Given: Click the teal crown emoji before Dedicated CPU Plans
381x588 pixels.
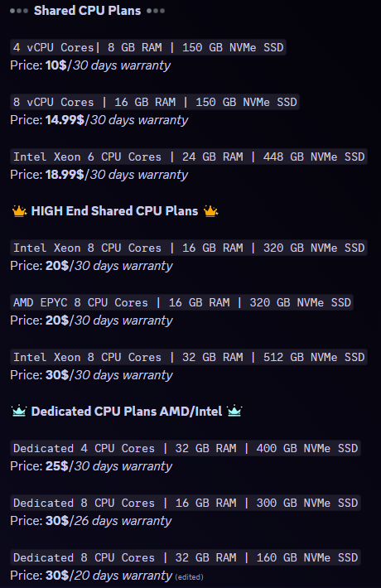Looking at the screenshot, I should tap(19, 412).
